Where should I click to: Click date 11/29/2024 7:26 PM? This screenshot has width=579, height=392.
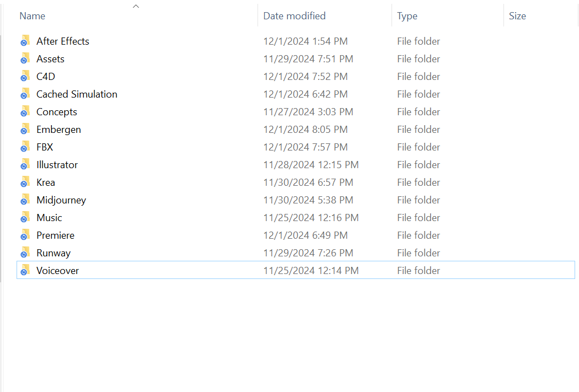308,253
